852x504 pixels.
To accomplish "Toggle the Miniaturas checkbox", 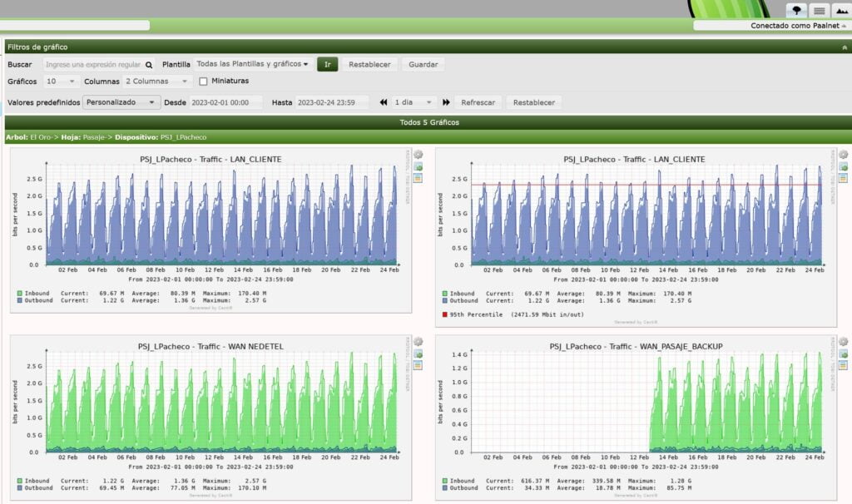I will tap(203, 82).
